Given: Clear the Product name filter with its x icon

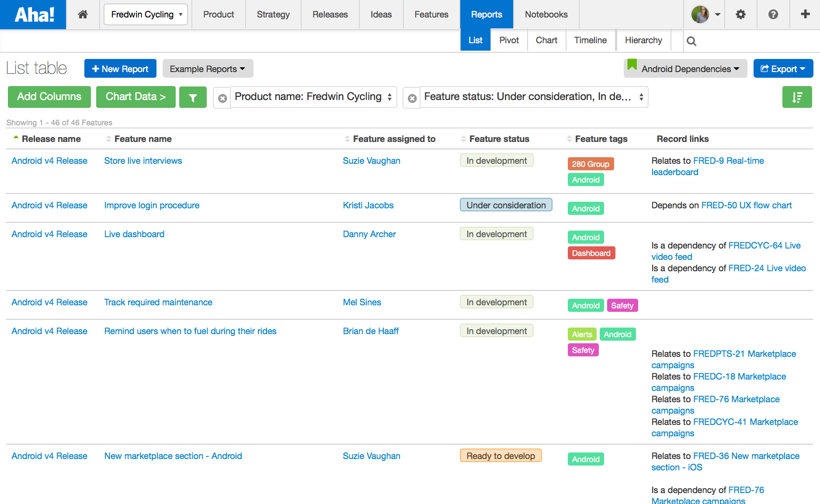Looking at the screenshot, I should 222,98.
